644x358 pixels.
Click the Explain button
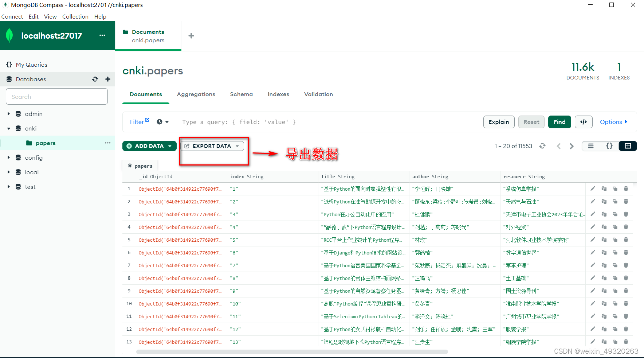(x=499, y=122)
